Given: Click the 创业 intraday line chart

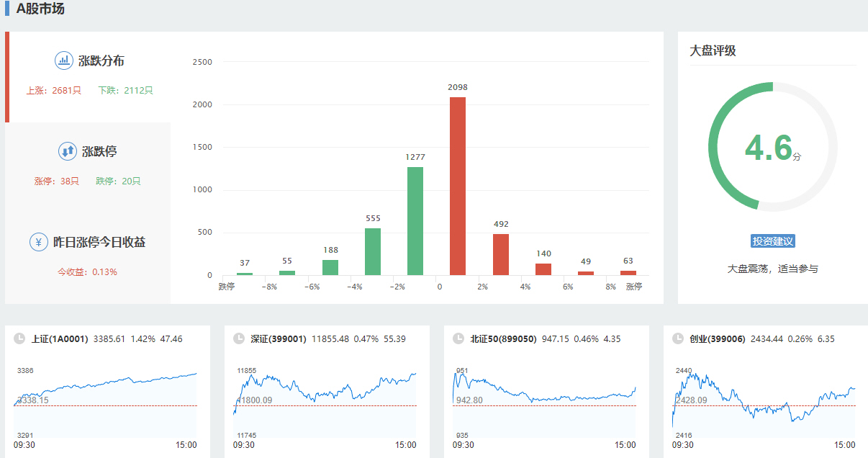Looking at the screenshot, I should coord(764,402).
